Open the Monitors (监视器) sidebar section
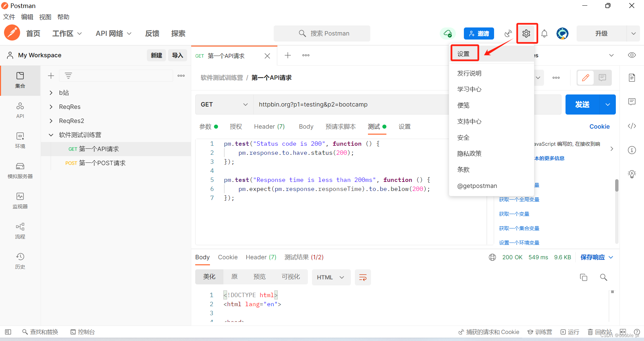The width and height of the screenshot is (644, 341). click(20, 201)
